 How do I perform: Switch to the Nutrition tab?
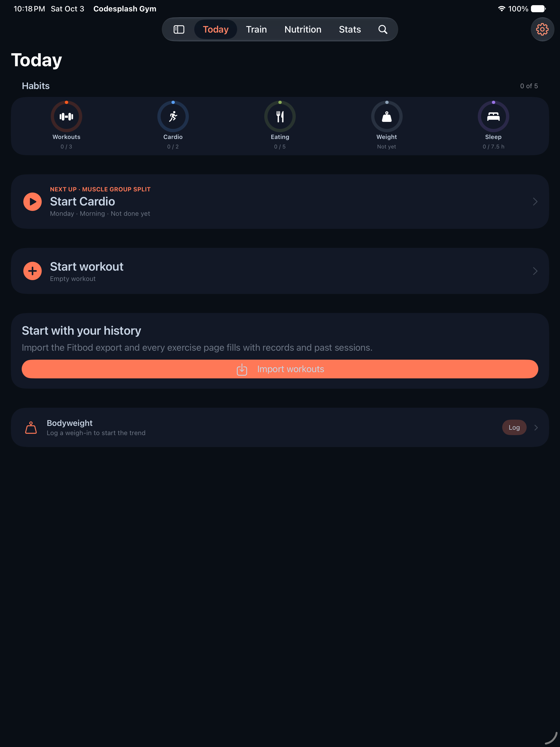pos(303,29)
